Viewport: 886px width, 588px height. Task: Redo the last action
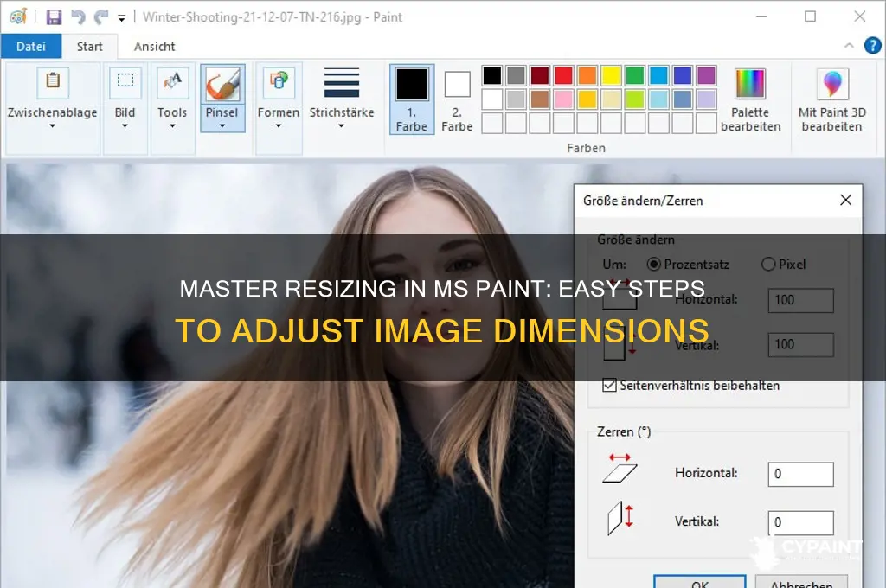[x=101, y=17]
